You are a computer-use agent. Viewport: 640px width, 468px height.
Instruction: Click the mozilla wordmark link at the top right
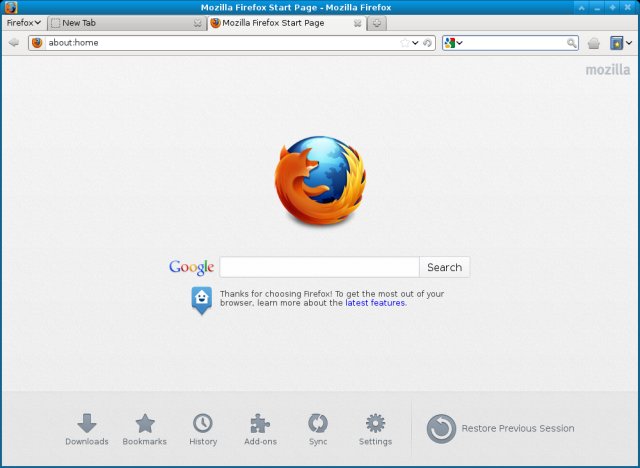608,70
